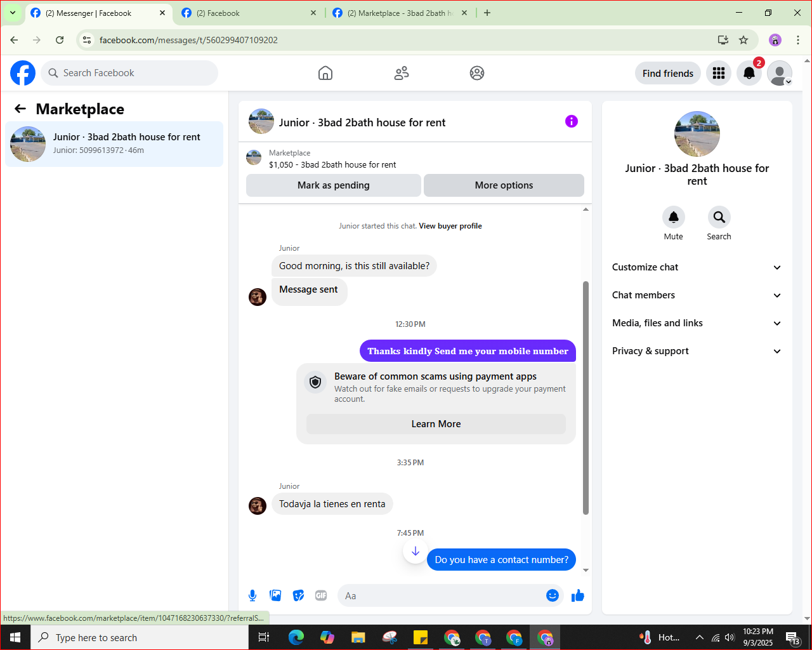
Task: Show hidden system tray icons
Action: pos(699,637)
